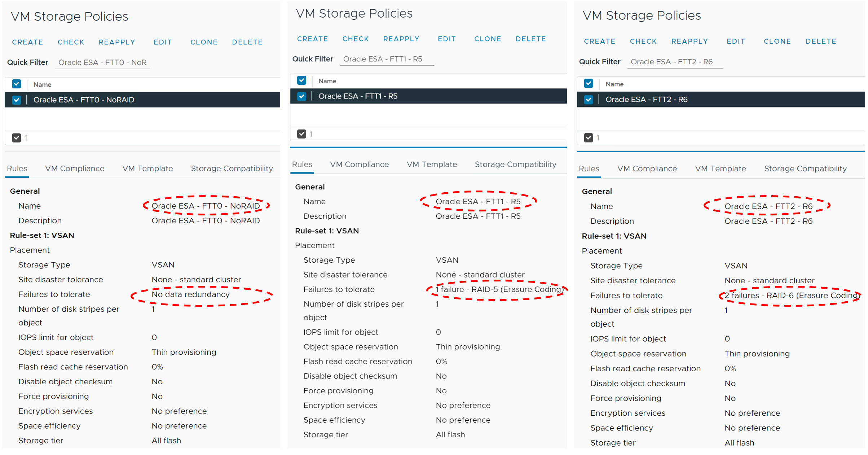
Task: Select Rules tab for the FTT2 - R6 policy
Action: pos(589,169)
